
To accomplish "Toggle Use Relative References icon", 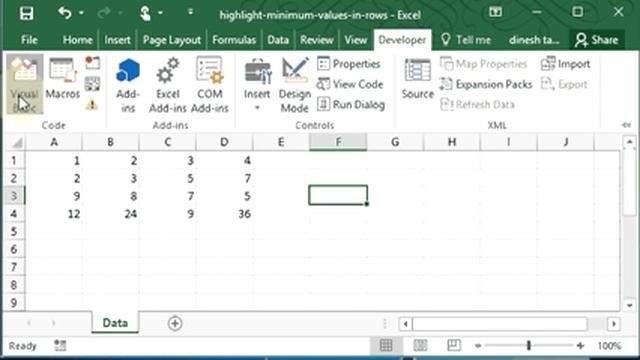I will click(93, 84).
